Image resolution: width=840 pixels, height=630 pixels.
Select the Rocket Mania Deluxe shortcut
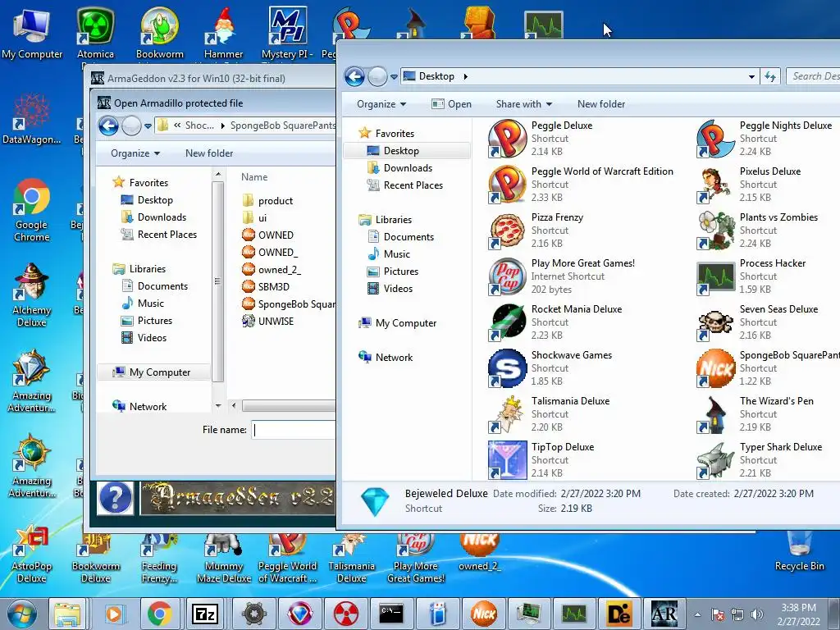click(x=555, y=322)
